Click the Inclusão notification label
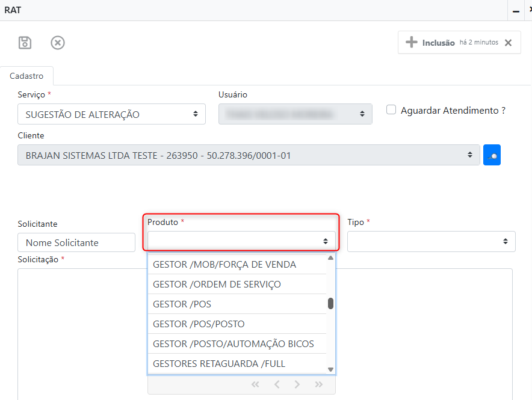Image resolution: width=532 pixels, height=400 pixels. (x=438, y=43)
